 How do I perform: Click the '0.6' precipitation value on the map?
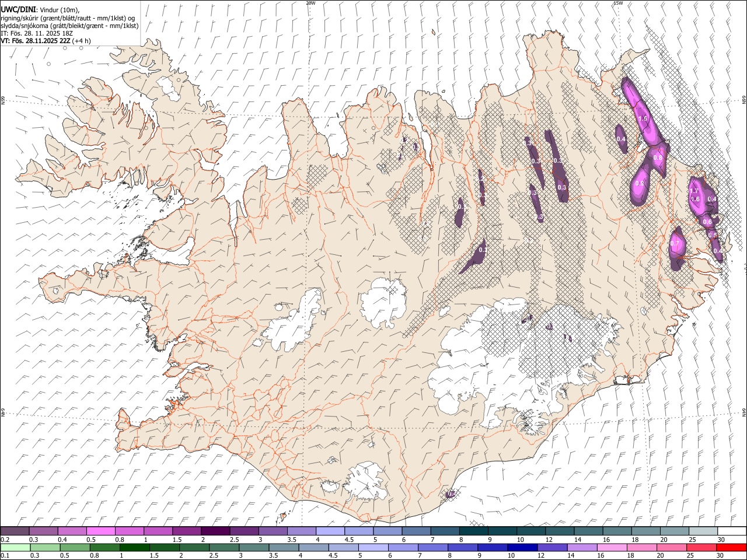point(707,222)
